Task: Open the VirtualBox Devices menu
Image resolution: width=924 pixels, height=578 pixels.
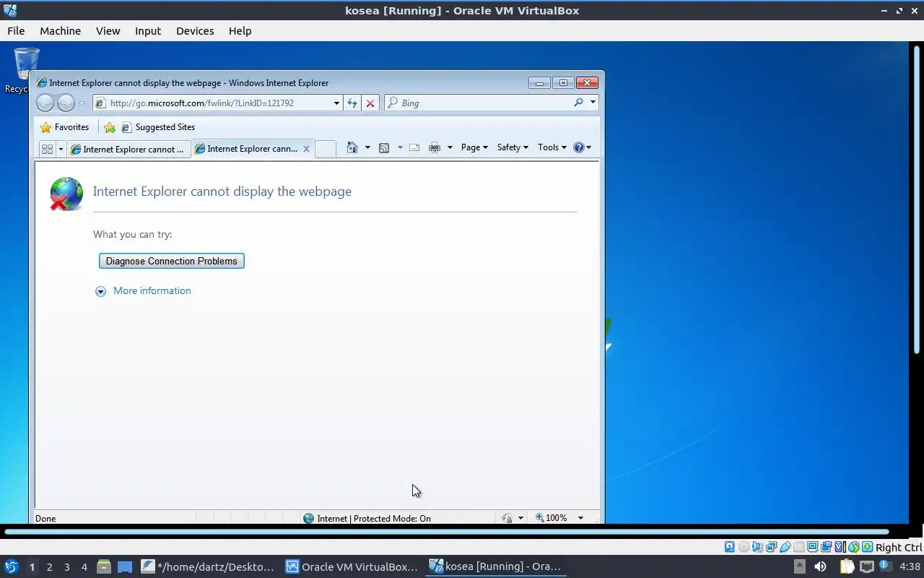Action: pos(195,31)
